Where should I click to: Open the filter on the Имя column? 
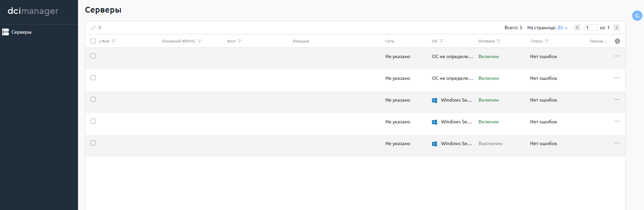pos(113,41)
